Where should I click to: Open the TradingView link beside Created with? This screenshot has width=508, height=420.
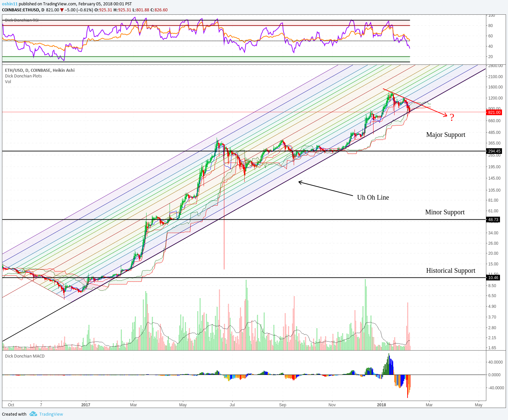(51, 414)
